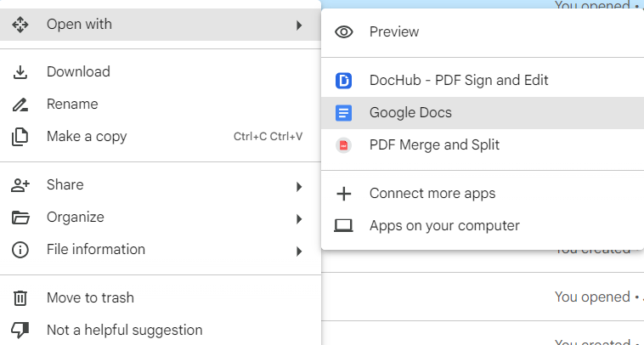This screenshot has width=644, height=345.
Task: Click the Organize folder icon
Action: (x=20, y=218)
